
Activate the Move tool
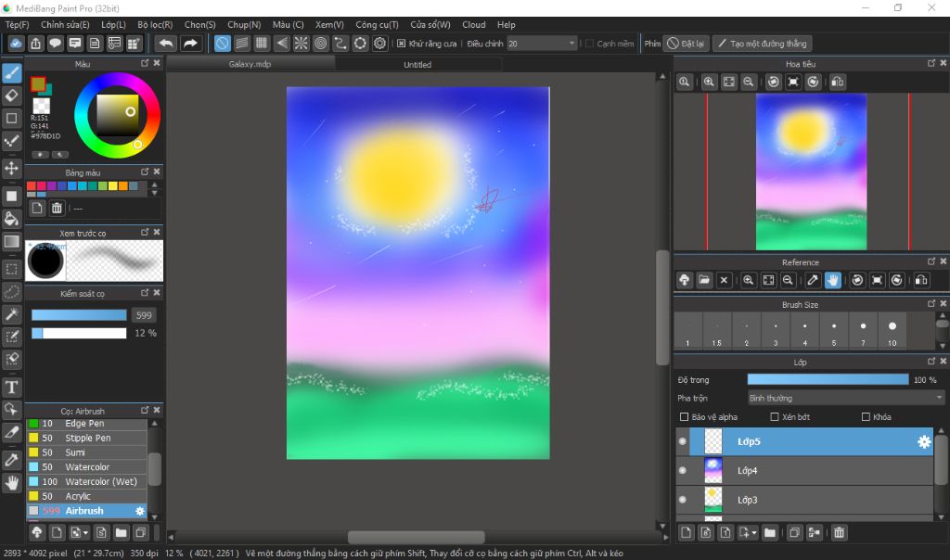pyautogui.click(x=11, y=169)
